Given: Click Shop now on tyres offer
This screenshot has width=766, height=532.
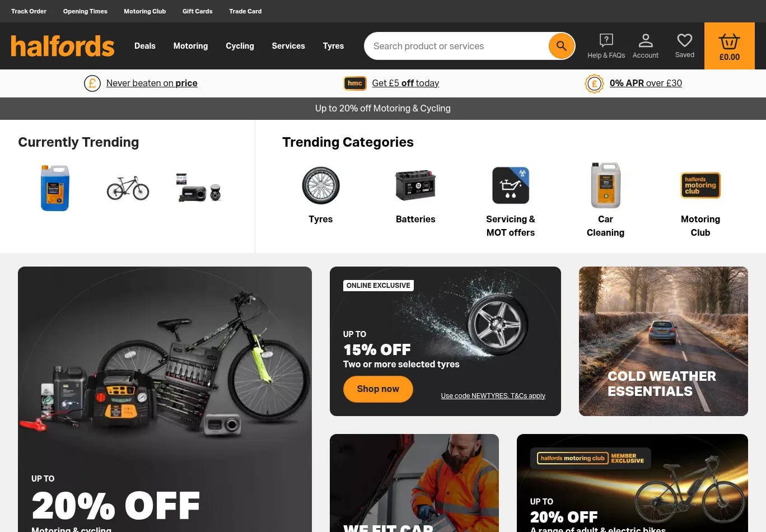Looking at the screenshot, I should [x=378, y=389].
